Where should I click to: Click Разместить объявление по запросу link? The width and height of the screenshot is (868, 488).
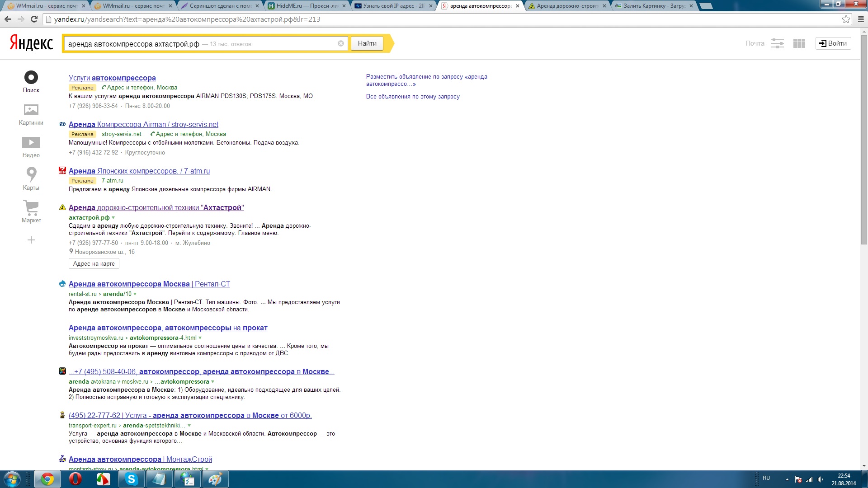pos(427,80)
